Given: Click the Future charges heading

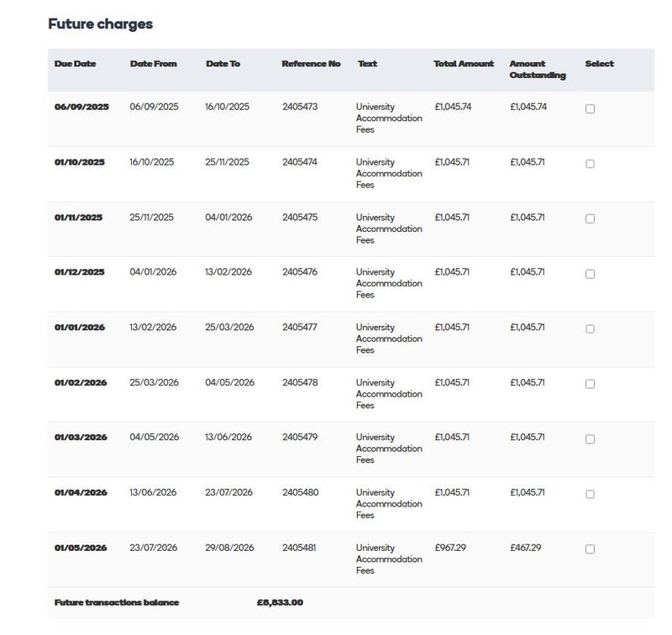Looking at the screenshot, I should 101,24.
